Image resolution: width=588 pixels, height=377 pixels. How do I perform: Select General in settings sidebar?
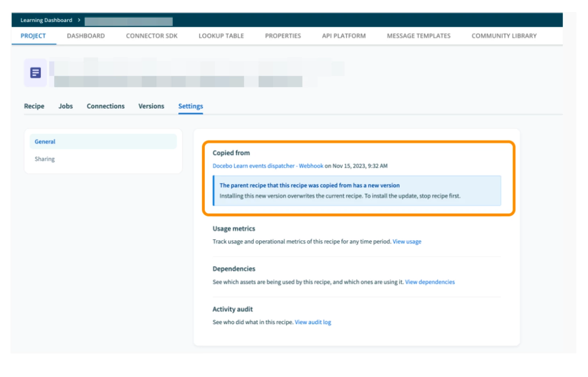tap(103, 142)
